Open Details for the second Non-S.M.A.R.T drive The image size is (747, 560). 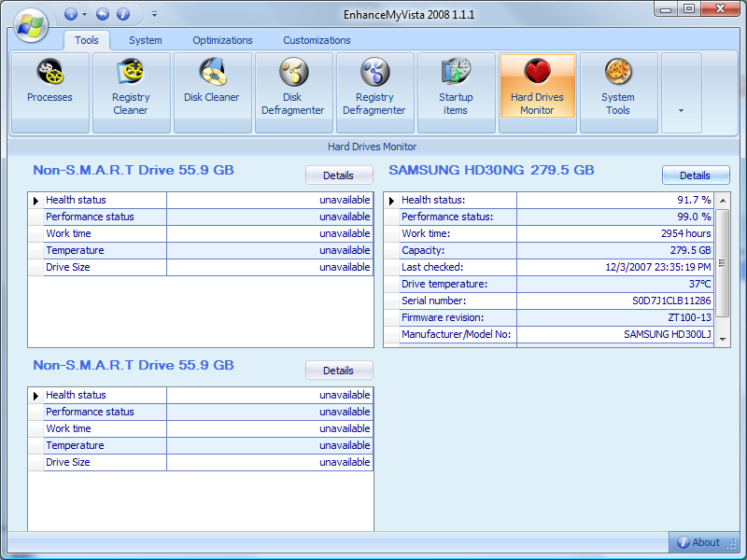[339, 371]
